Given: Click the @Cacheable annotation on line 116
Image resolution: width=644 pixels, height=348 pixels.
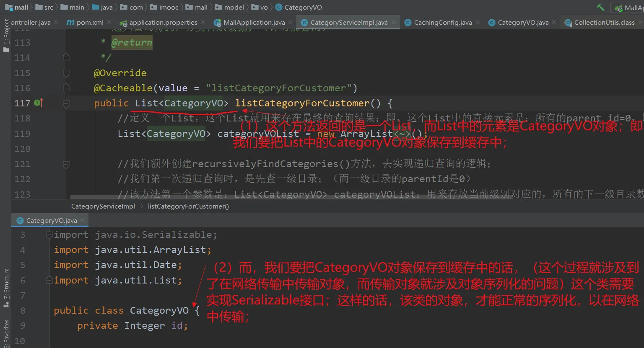Looking at the screenshot, I should point(123,88).
